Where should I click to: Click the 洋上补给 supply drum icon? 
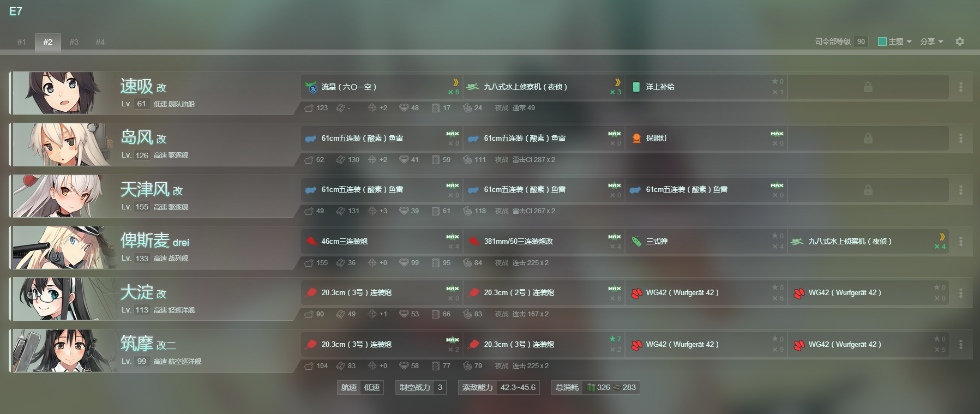pos(636,87)
